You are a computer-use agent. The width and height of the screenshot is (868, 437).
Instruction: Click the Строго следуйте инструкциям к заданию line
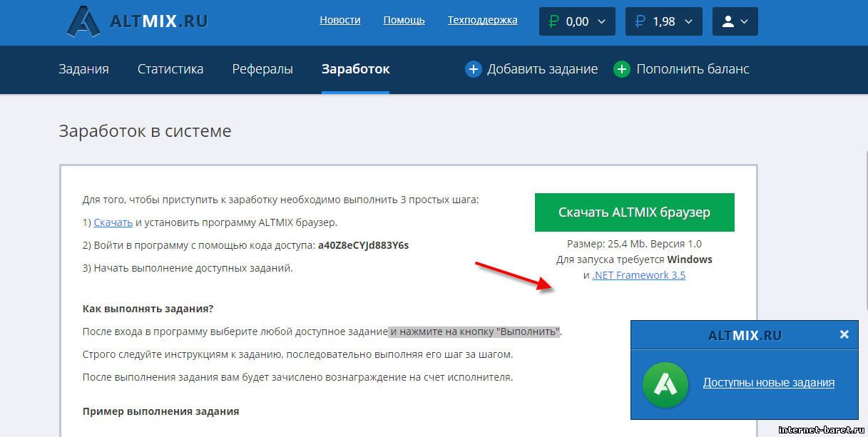[297, 354]
